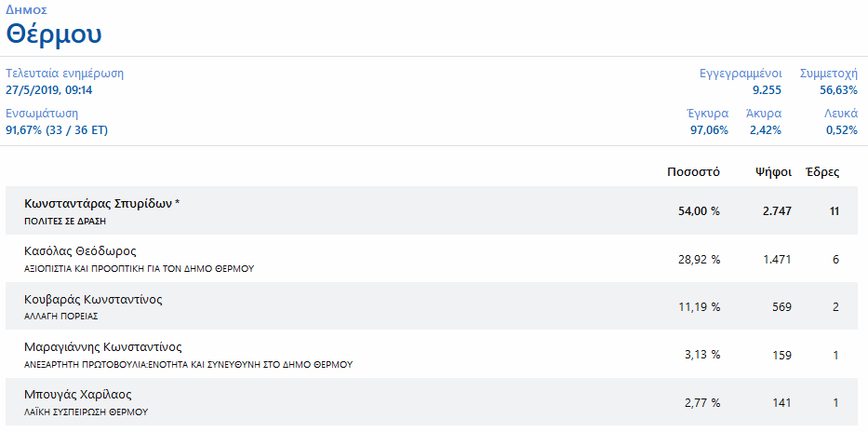Click the Λευκά percentage 0,52%
The image size is (868, 432).
[842, 130]
